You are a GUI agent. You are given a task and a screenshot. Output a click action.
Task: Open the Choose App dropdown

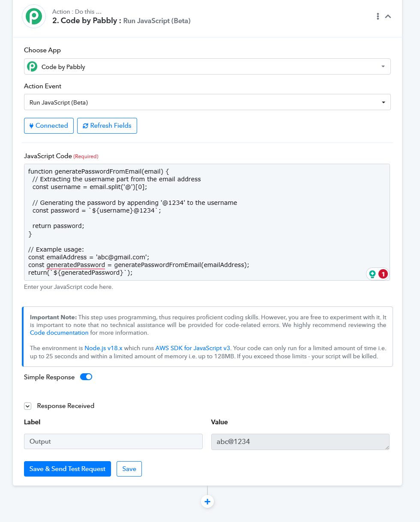pos(207,66)
